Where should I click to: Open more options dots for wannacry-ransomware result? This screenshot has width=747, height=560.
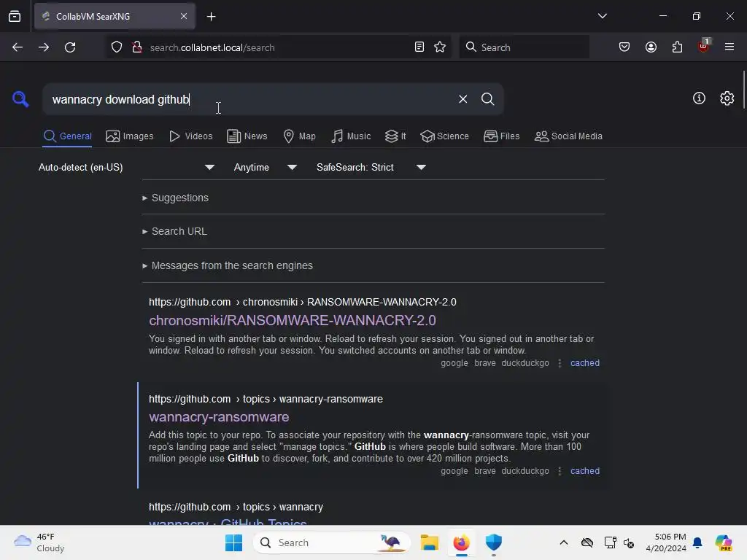coord(560,471)
